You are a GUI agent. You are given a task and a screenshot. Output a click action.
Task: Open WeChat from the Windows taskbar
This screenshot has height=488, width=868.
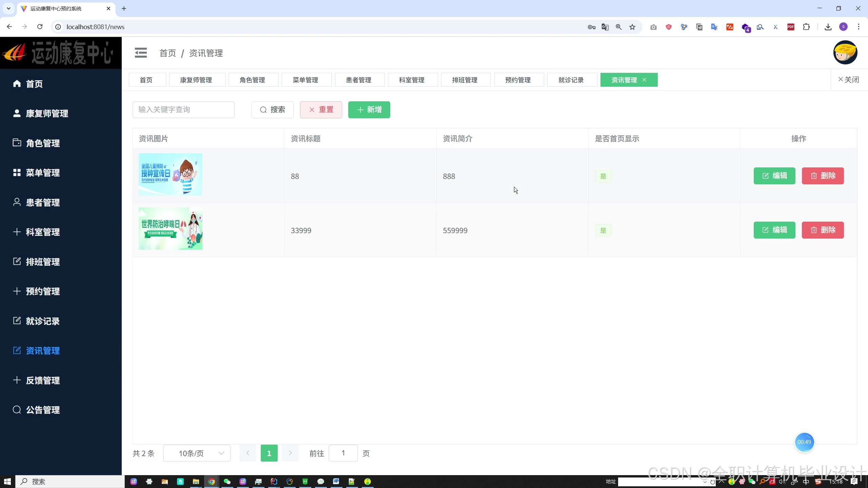point(227,482)
